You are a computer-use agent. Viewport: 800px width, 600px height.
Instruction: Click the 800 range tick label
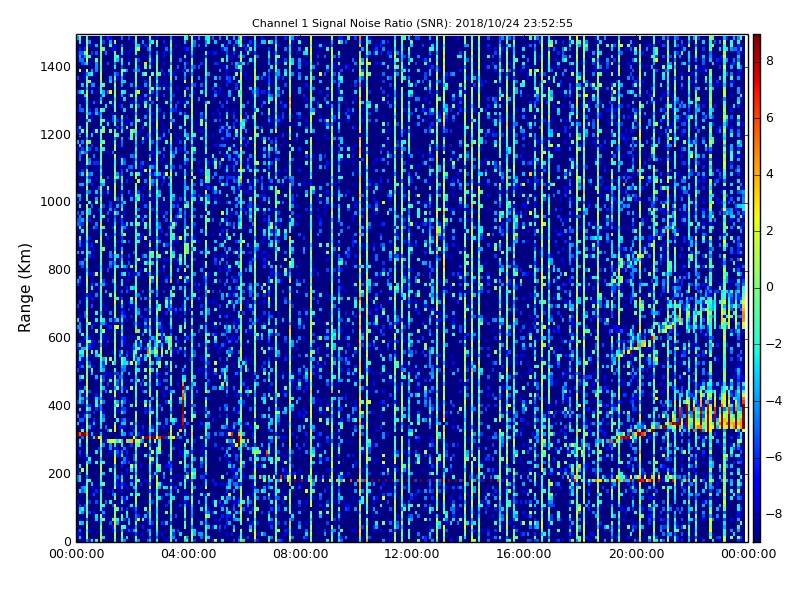coord(59,270)
